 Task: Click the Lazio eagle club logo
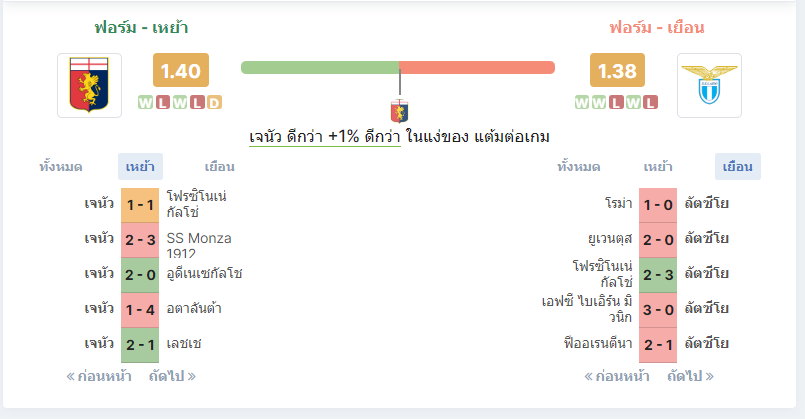(x=709, y=85)
